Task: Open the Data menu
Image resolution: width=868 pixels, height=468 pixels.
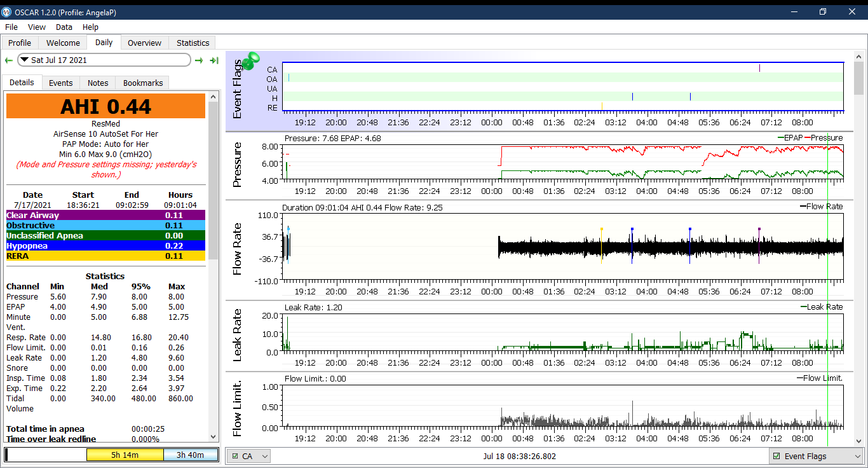Action: pyautogui.click(x=64, y=27)
